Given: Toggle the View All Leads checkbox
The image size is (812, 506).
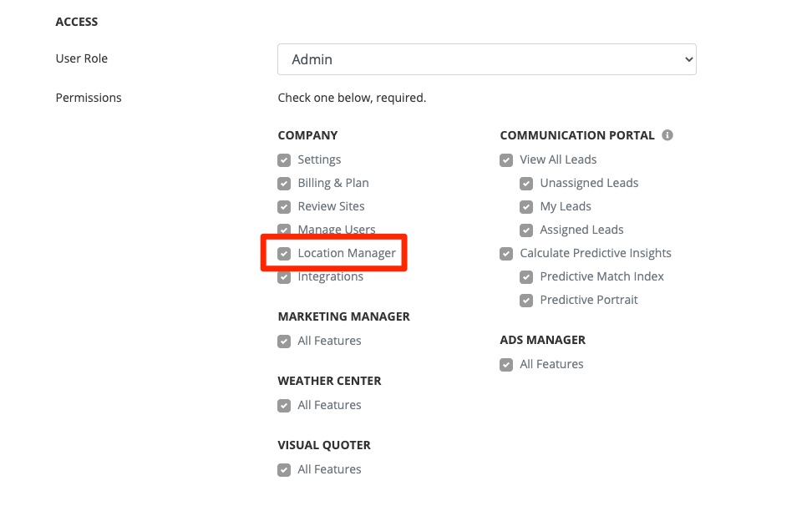Looking at the screenshot, I should [506, 159].
